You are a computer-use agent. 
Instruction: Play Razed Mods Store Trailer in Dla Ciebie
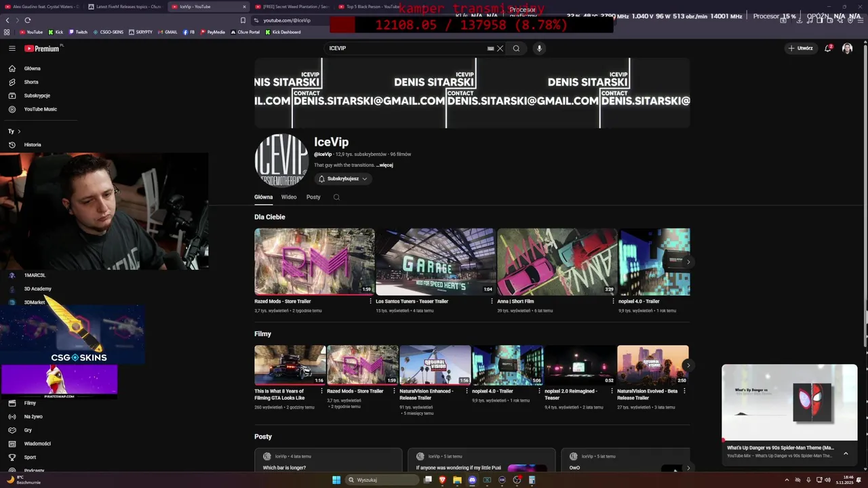pyautogui.click(x=314, y=262)
